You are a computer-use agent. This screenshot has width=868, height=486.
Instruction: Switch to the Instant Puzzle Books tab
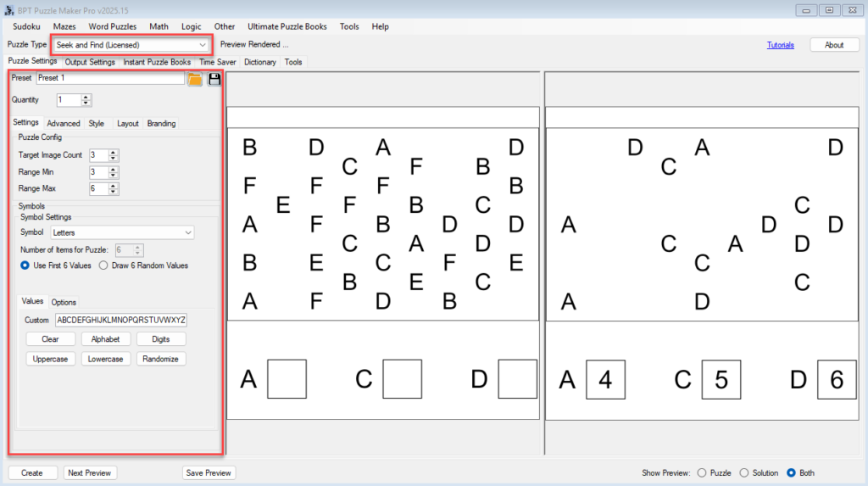(x=157, y=62)
